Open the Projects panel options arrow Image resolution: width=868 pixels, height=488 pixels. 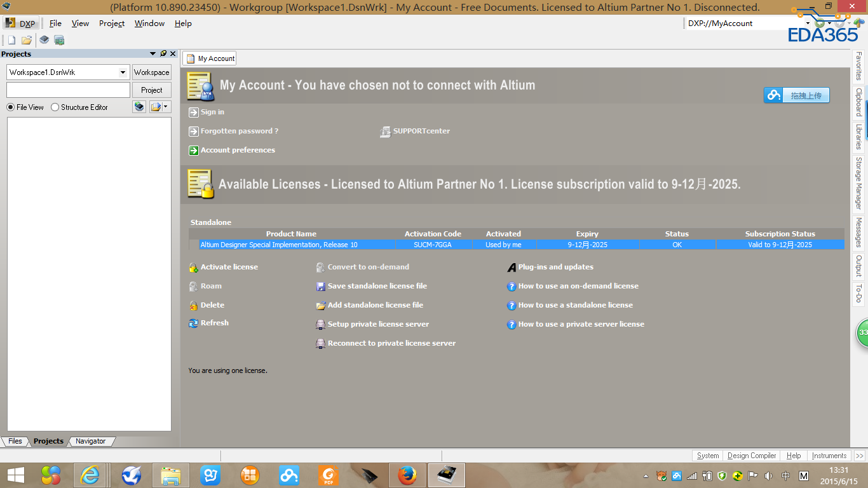pyautogui.click(x=153, y=54)
